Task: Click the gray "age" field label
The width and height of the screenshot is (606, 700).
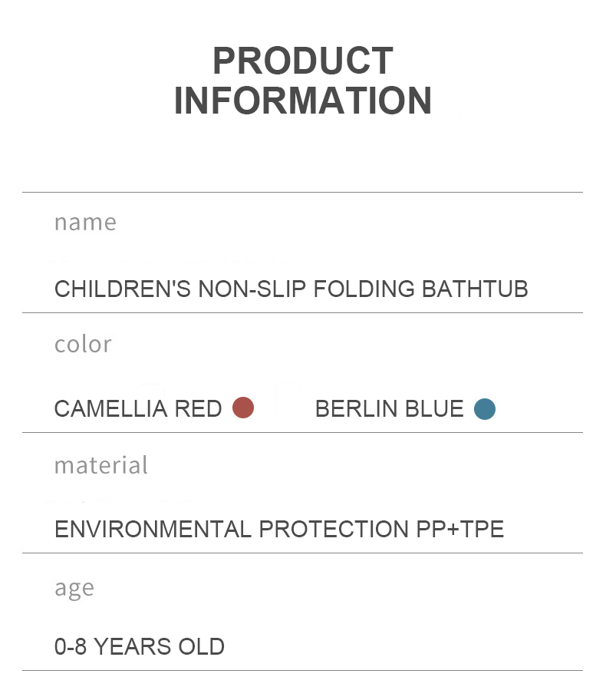Action: coord(74,587)
